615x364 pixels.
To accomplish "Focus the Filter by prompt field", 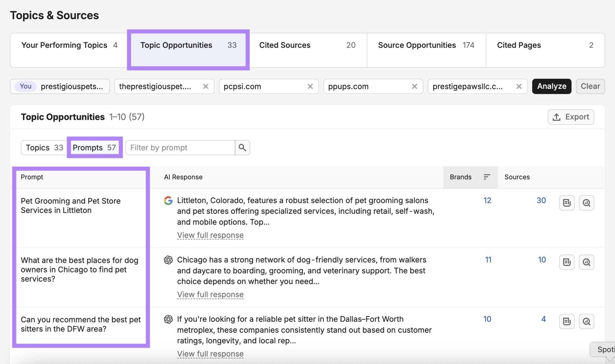I will (x=180, y=147).
